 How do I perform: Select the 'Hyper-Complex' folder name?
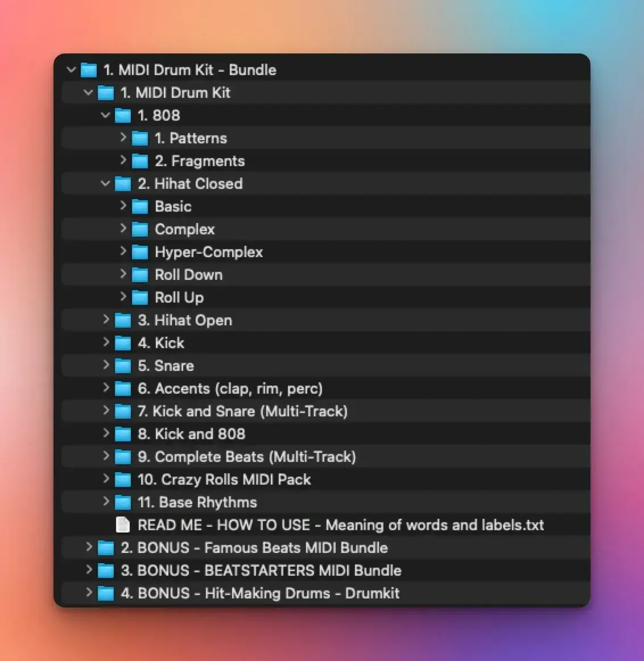[x=209, y=252]
